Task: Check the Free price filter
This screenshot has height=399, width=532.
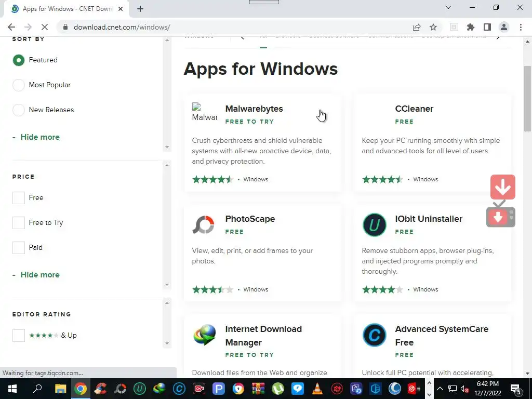Action: [x=19, y=198]
